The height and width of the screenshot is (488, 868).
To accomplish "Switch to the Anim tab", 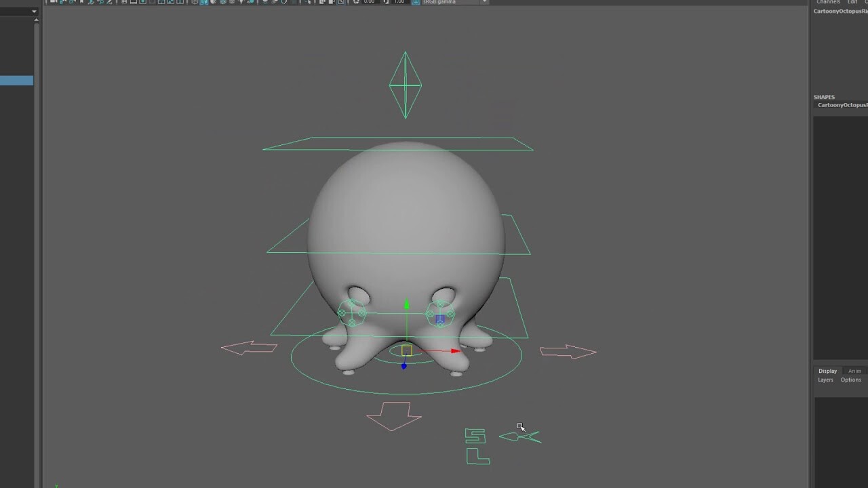I will tap(854, 371).
